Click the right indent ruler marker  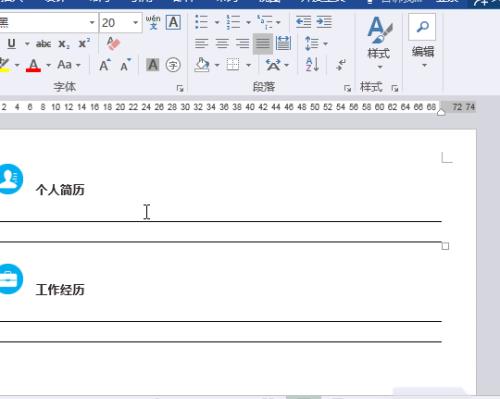tap(441, 112)
